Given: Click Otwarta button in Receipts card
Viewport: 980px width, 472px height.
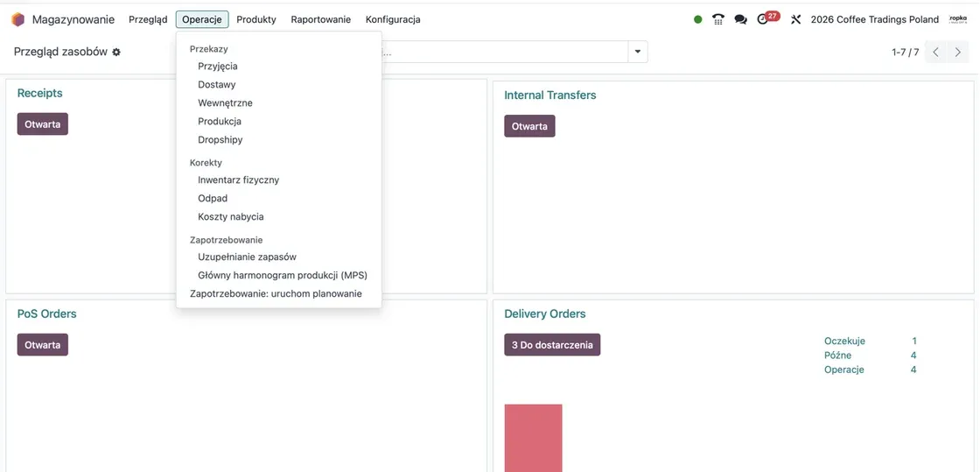Looking at the screenshot, I should pos(43,123).
